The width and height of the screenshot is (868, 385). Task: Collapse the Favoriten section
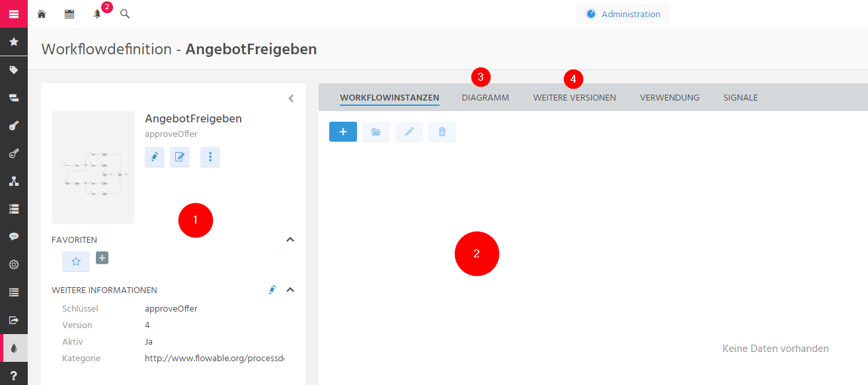[x=290, y=239]
